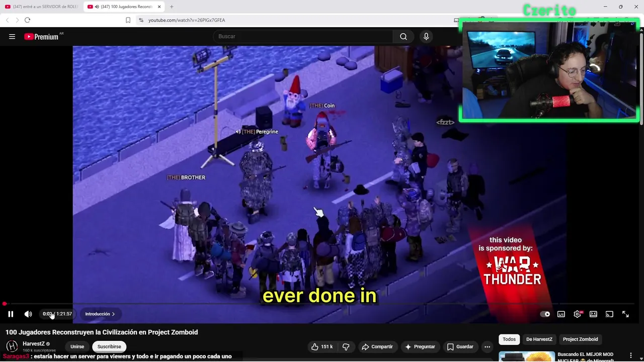Screen dimensions: 644x362
Task: Close the 100 Jugadores browser tab
Action: (x=159, y=7)
